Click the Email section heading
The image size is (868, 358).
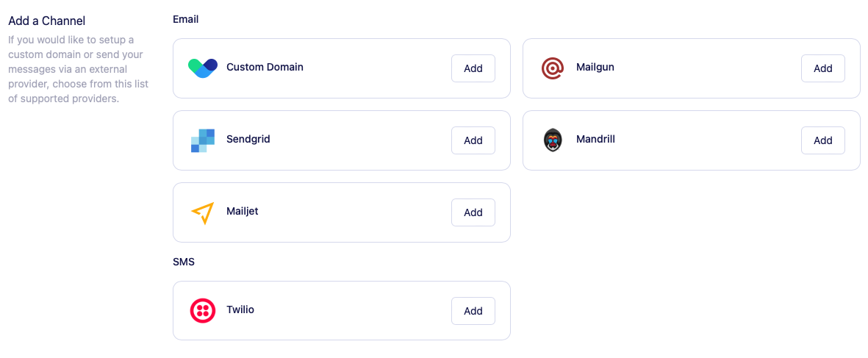point(186,19)
